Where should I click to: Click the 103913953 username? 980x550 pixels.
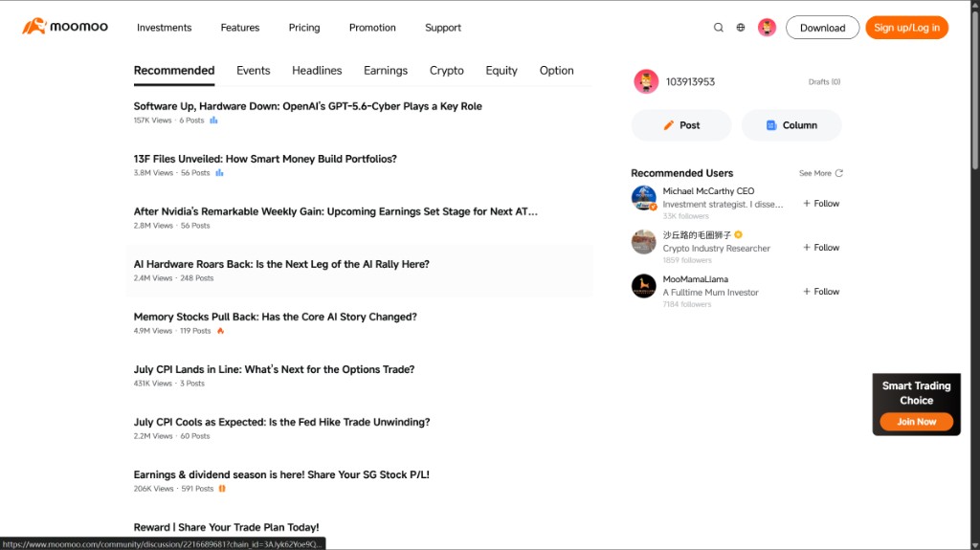[690, 82]
